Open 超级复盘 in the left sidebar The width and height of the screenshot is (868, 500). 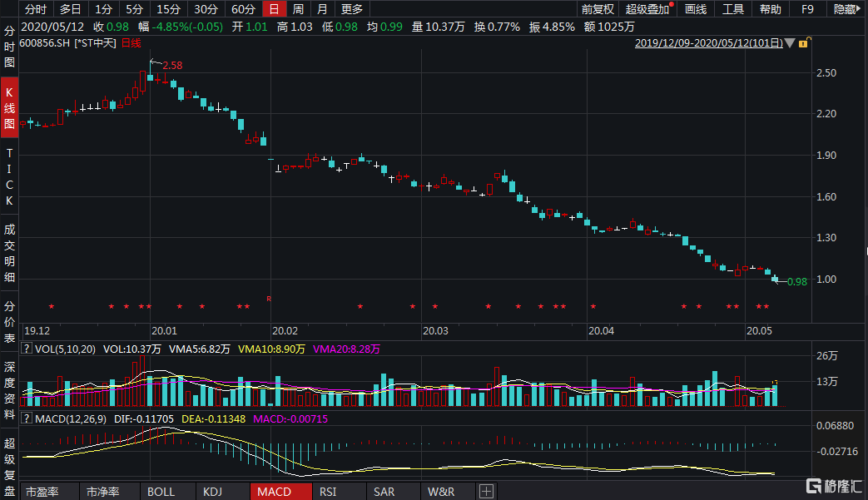coord(9,466)
